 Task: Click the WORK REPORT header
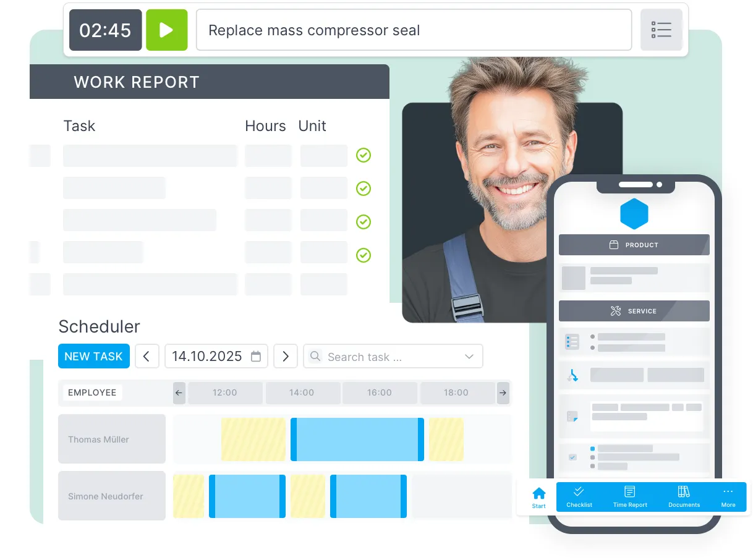pos(210,82)
